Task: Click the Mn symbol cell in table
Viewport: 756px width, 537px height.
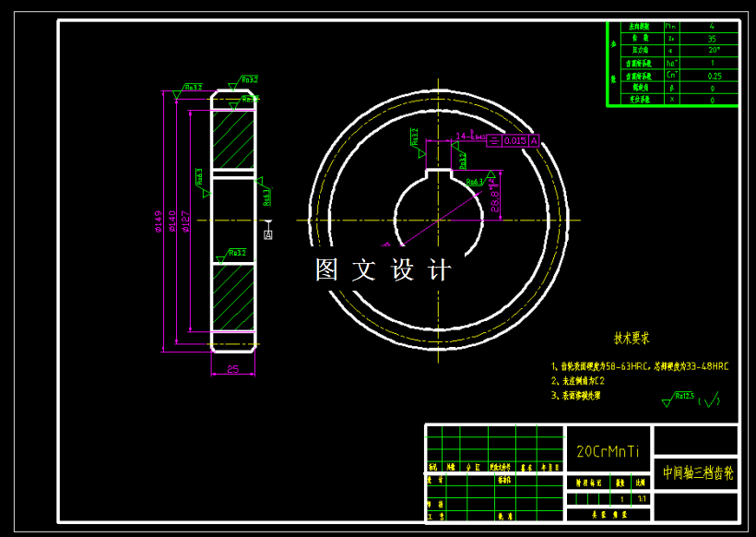Action: pos(671,27)
